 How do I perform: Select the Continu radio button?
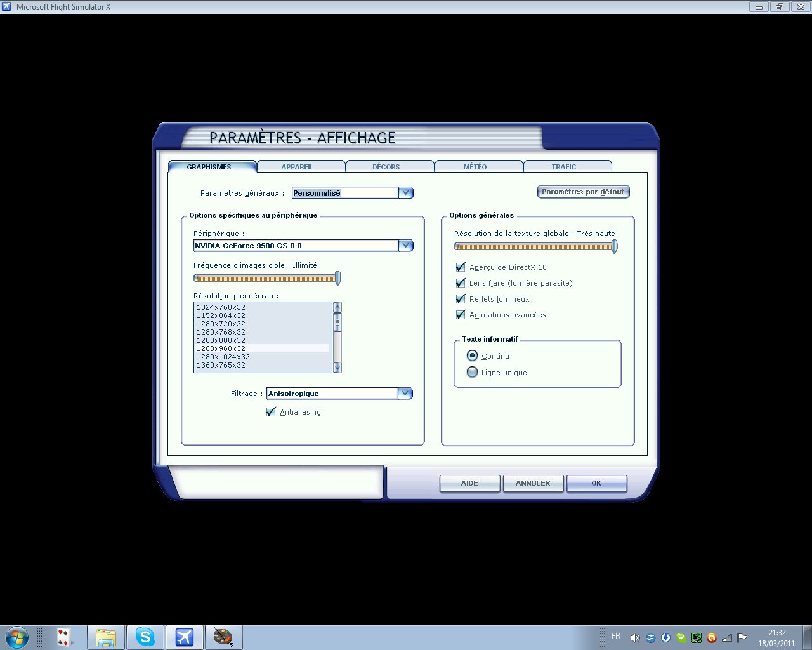[472, 355]
